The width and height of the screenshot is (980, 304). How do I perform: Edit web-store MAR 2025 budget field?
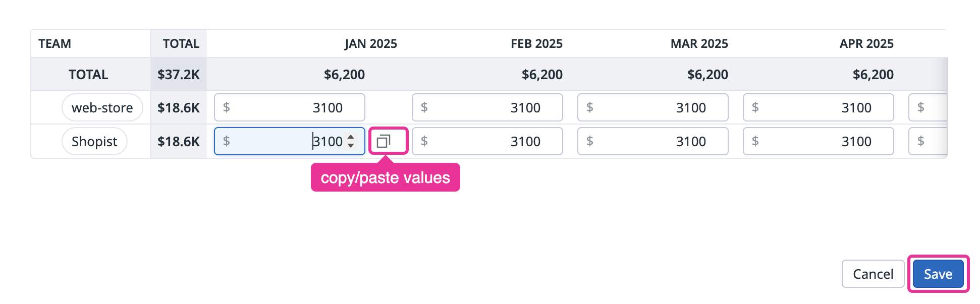coord(652,107)
